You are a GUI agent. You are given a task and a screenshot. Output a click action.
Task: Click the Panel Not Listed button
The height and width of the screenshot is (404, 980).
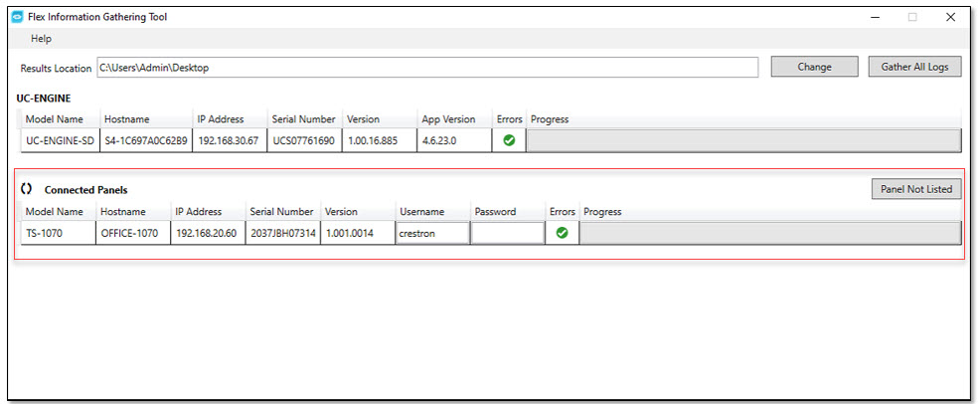(915, 189)
